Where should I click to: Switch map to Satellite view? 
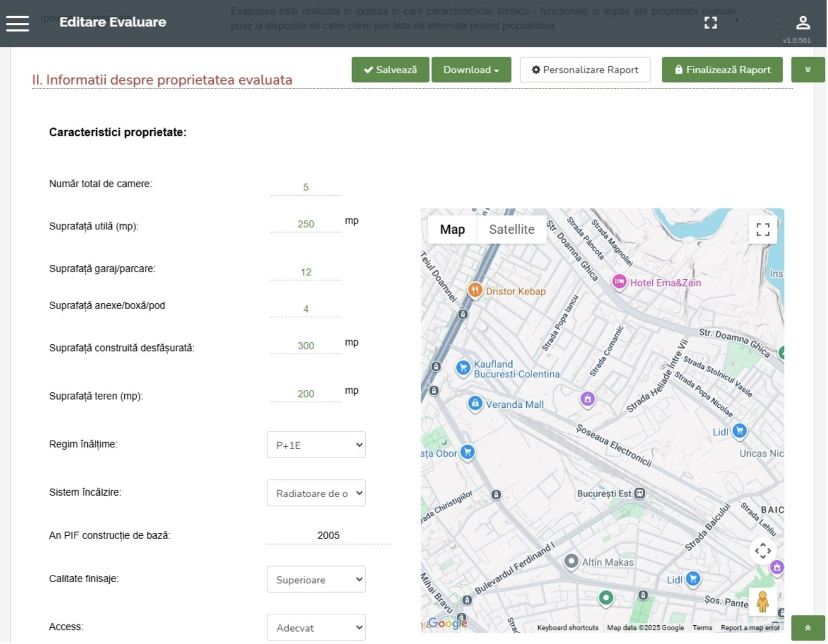tap(511, 230)
